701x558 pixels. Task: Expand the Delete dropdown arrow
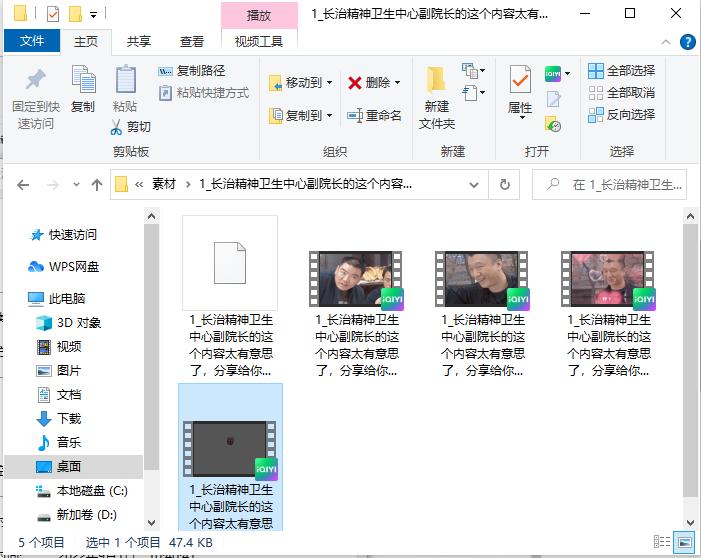click(x=397, y=83)
